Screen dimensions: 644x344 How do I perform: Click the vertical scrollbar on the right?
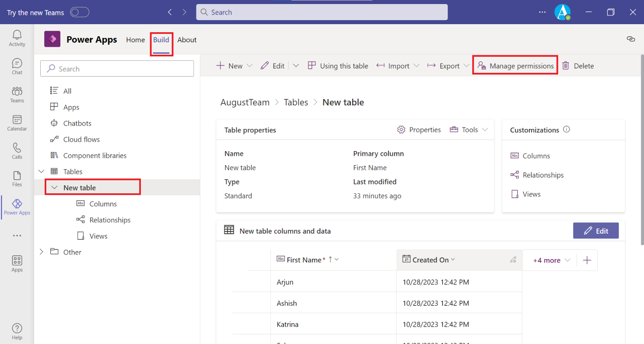(642, 149)
